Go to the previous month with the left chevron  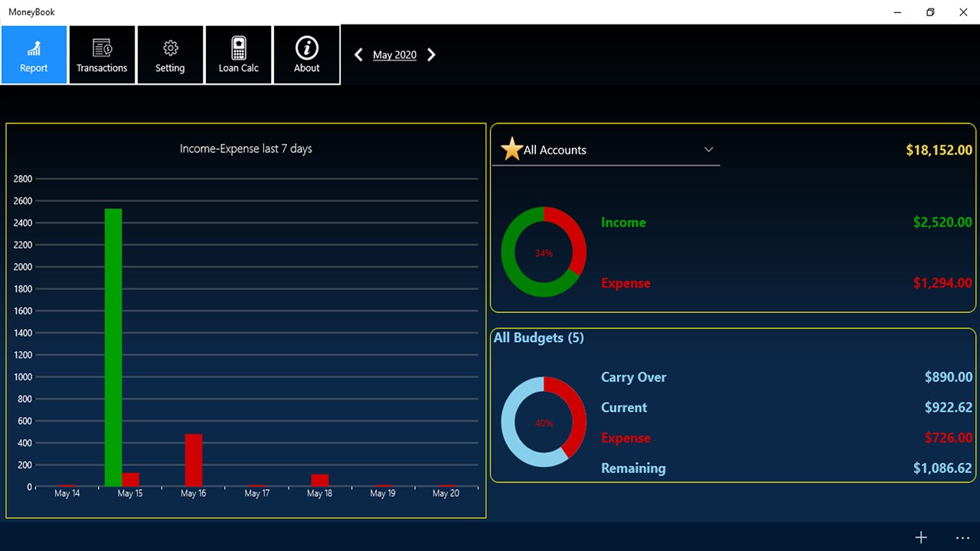(x=358, y=54)
